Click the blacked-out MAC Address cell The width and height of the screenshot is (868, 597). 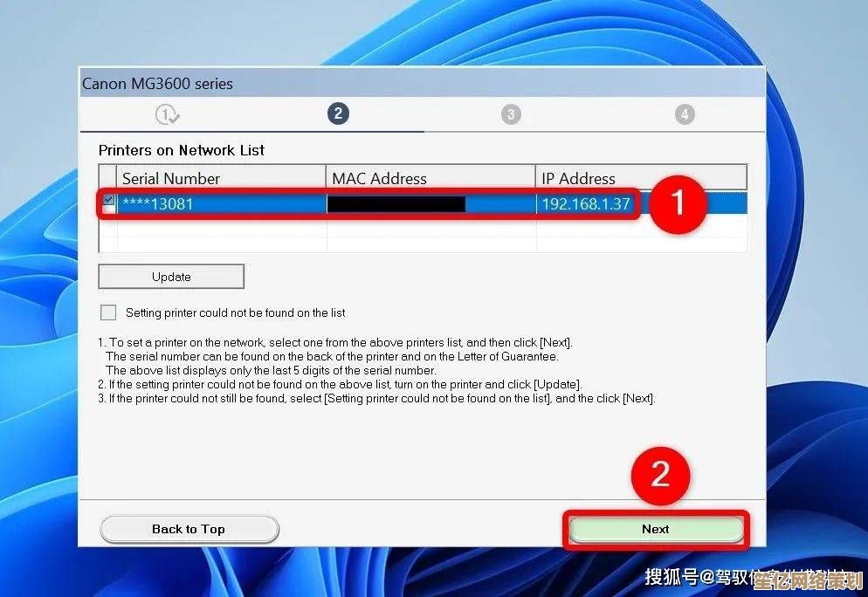click(x=397, y=202)
